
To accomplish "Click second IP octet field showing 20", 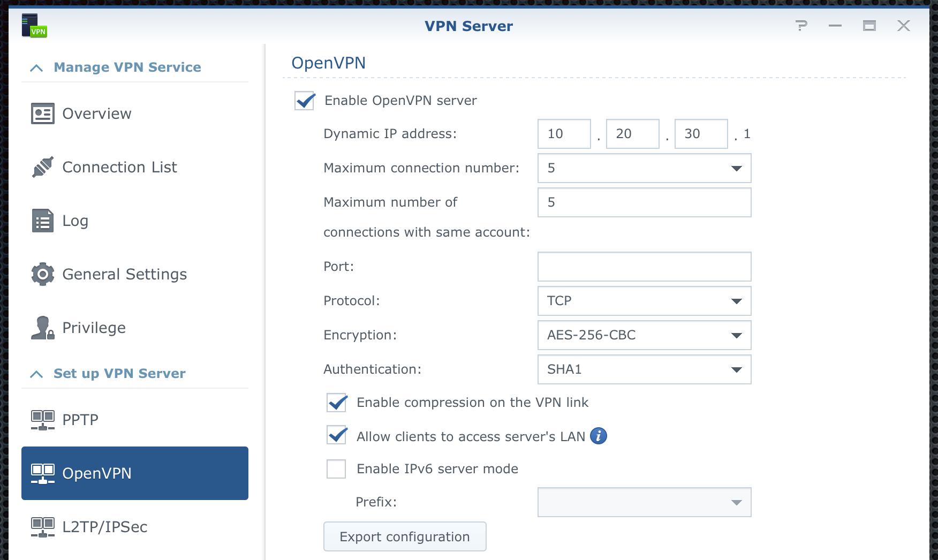I will [633, 134].
